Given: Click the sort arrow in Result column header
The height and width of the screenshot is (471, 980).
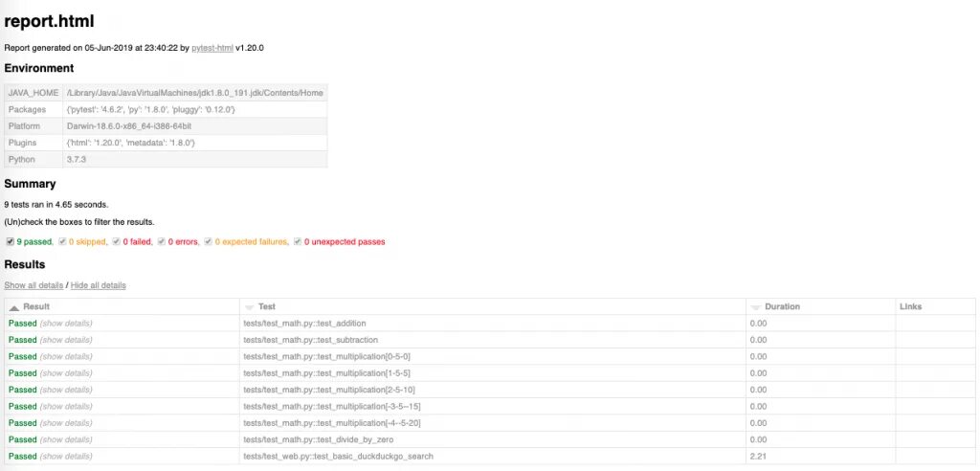Looking at the screenshot, I should pyautogui.click(x=14, y=307).
